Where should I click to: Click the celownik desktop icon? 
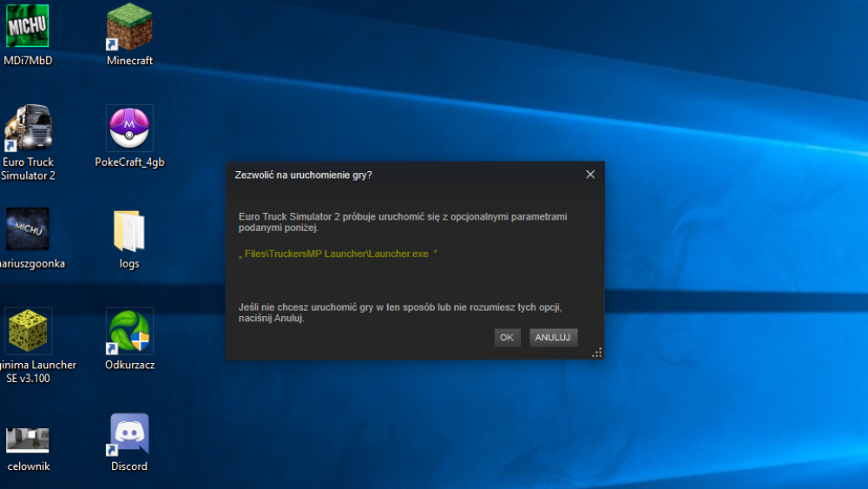tap(28, 439)
